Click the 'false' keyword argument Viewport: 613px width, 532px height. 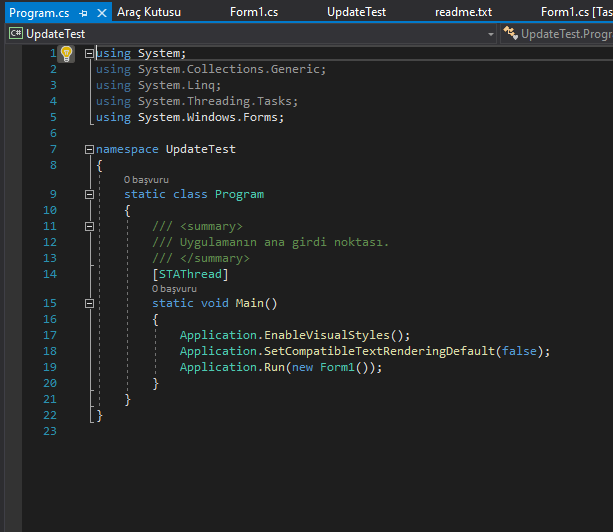click(519, 351)
